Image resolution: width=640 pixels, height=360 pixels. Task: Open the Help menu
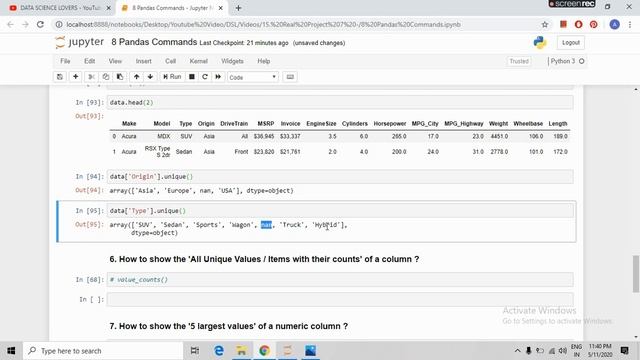264,61
